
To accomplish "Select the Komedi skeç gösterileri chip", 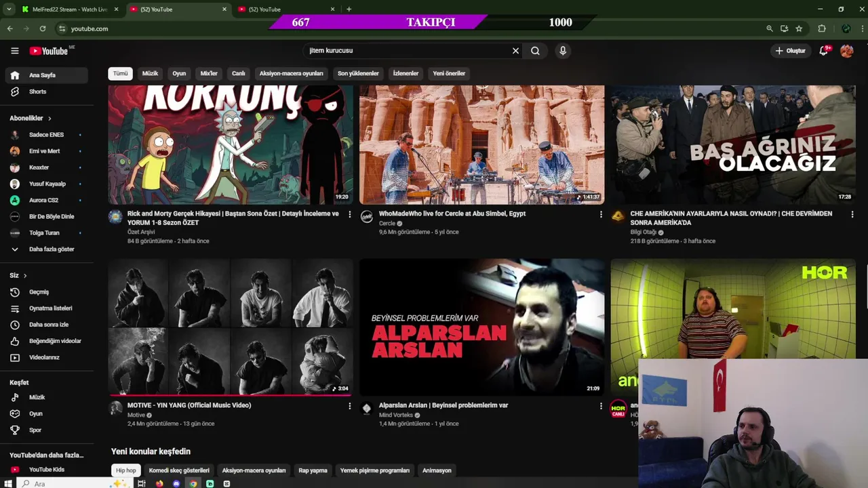I will 179,470.
